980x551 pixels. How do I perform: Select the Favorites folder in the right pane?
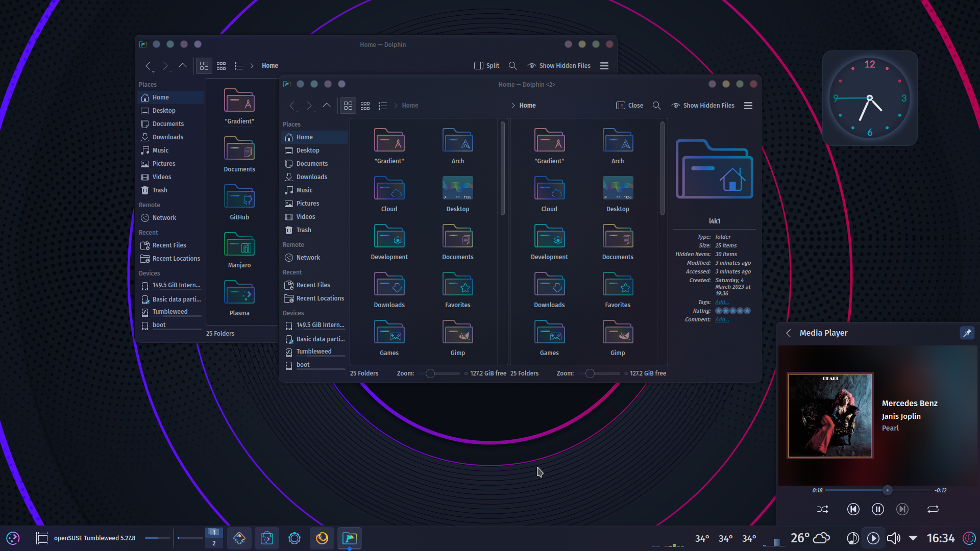pos(618,290)
